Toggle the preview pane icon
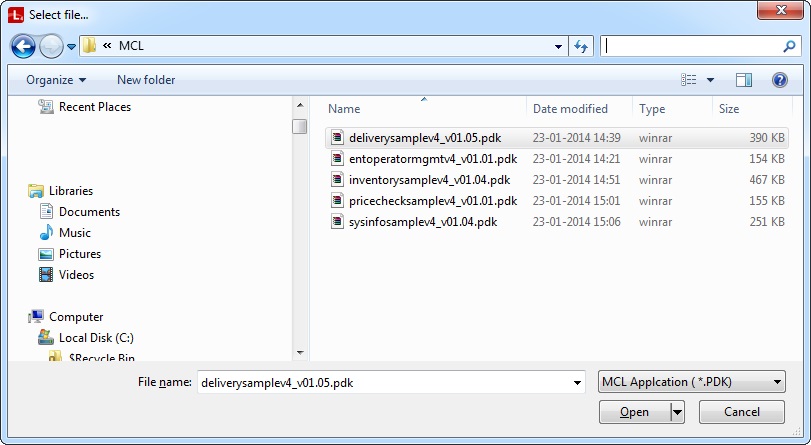811x445 pixels. [x=744, y=80]
